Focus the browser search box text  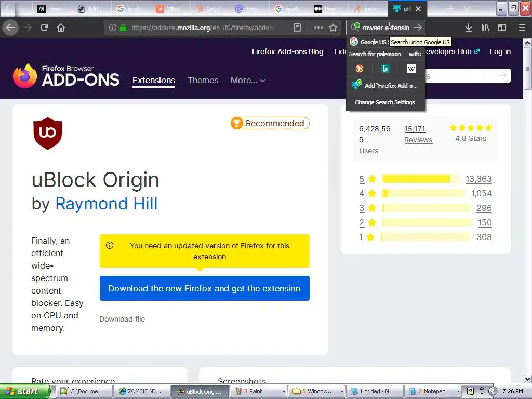[386, 28]
